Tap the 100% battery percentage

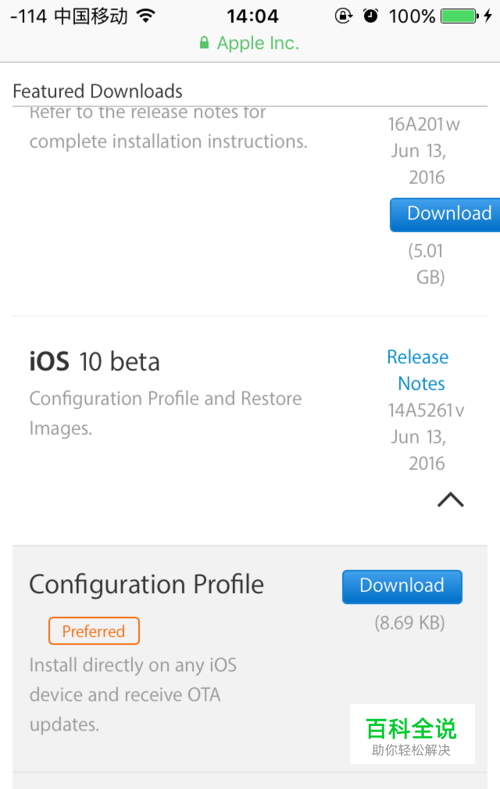coord(412,16)
